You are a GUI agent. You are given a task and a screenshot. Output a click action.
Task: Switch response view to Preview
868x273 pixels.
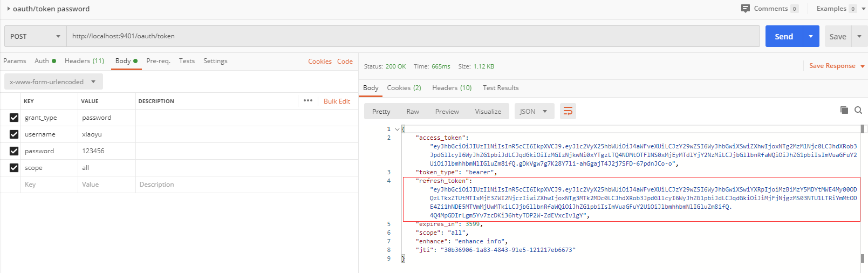click(x=447, y=111)
